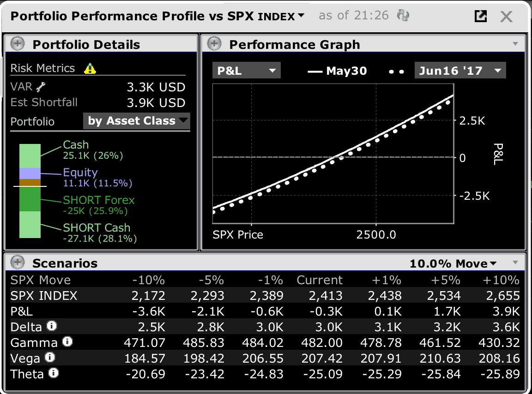
Task: Click the pop-out window icon
Action: tap(481, 16)
